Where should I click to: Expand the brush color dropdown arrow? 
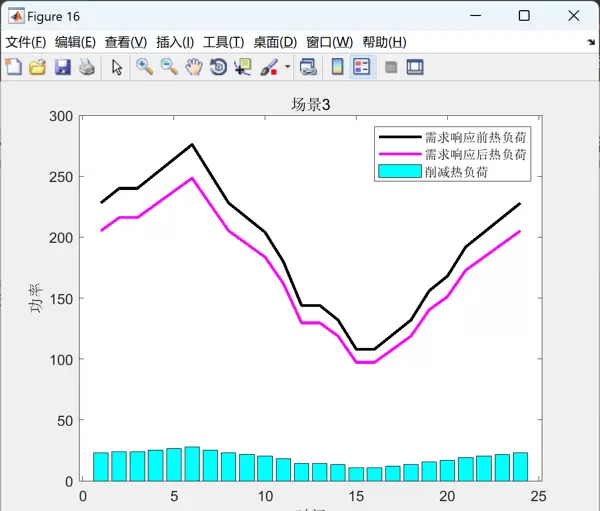tap(288, 67)
